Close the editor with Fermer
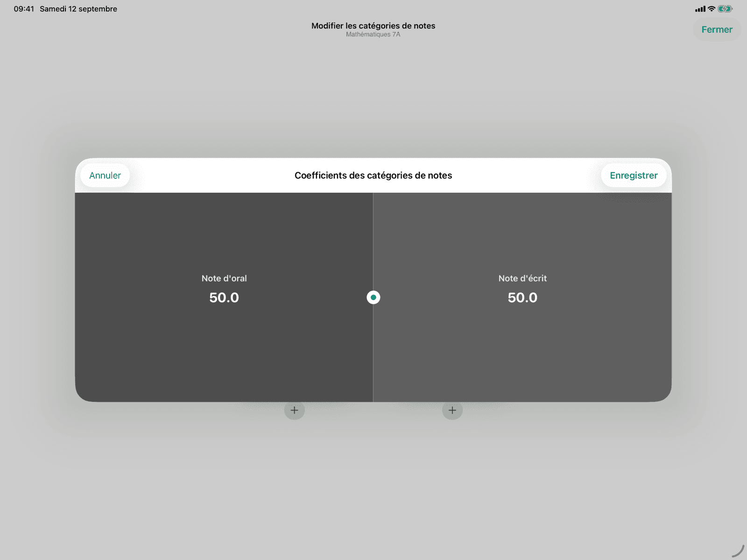 [717, 29]
